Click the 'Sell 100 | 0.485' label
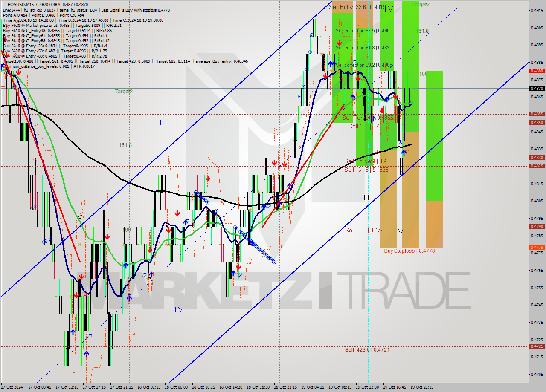 click(x=367, y=127)
